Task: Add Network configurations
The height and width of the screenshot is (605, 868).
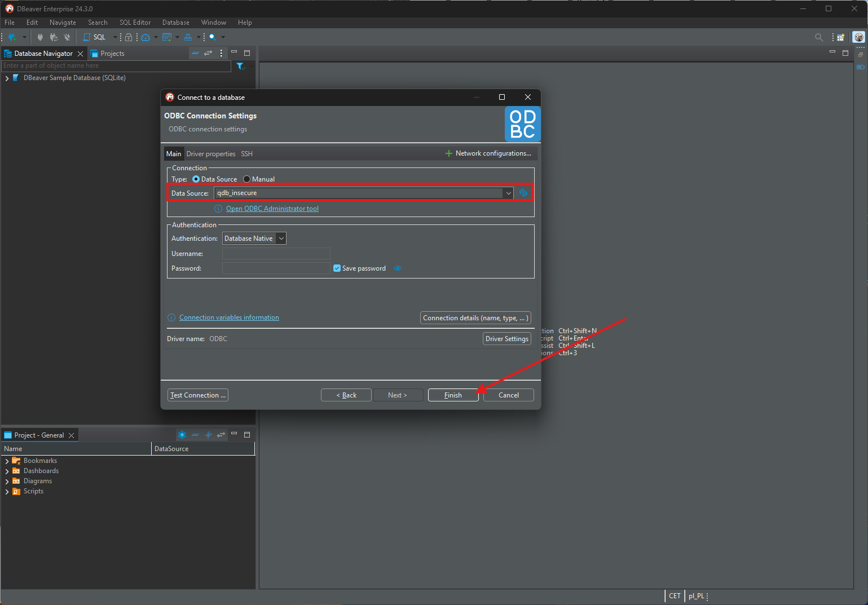Action: (488, 153)
